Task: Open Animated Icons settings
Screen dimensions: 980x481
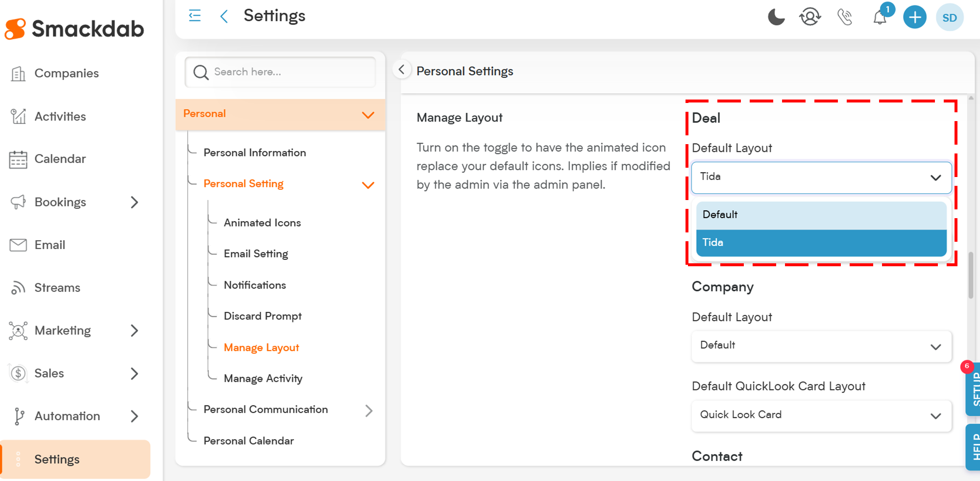Action: (x=262, y=223)
